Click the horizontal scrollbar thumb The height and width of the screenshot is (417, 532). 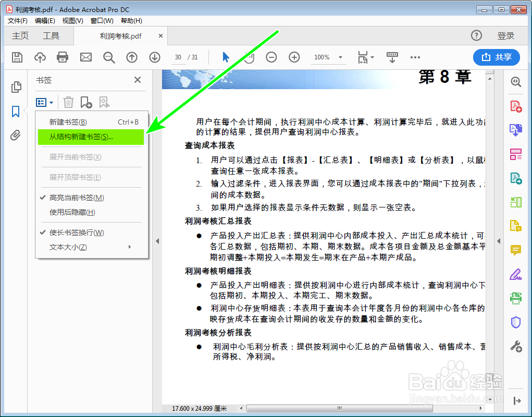(339, 408)
